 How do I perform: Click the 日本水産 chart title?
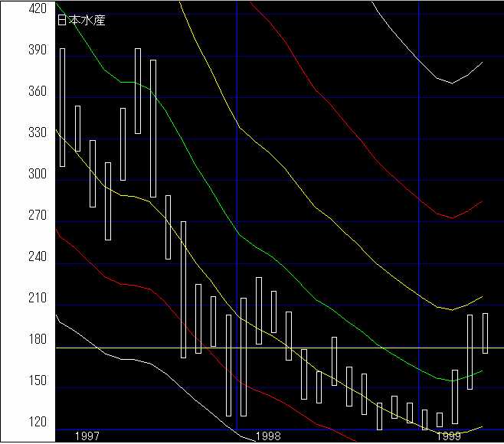click(x=81, y=21)
